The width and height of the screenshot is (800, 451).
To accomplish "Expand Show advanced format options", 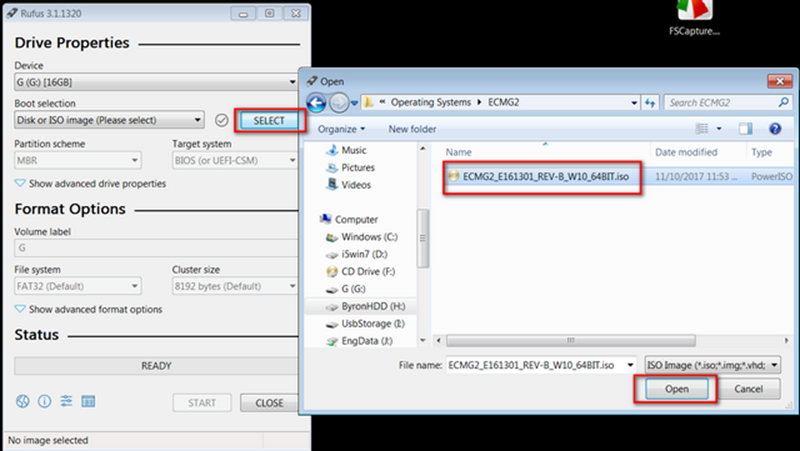I will point(88,309).
